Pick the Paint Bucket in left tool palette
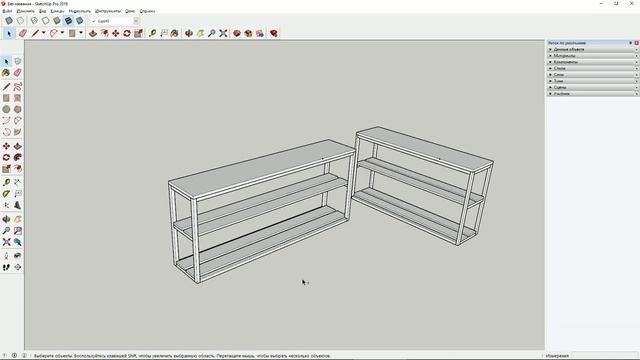 coord(6,73)
